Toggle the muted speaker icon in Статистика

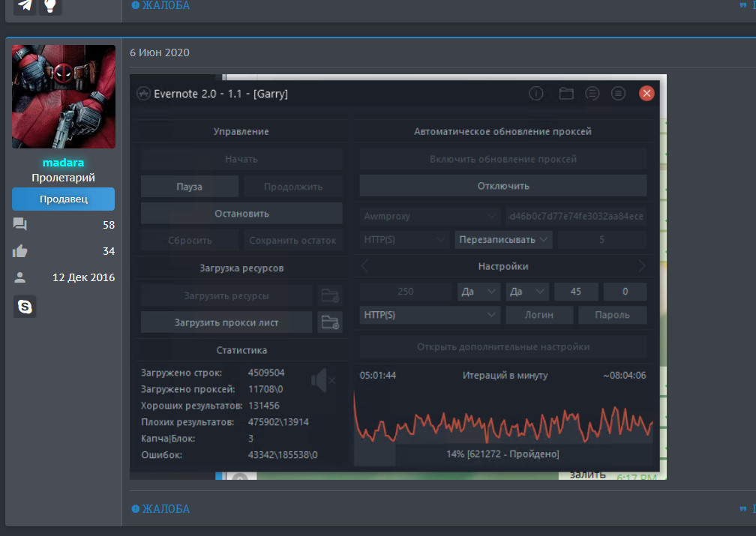322,382
